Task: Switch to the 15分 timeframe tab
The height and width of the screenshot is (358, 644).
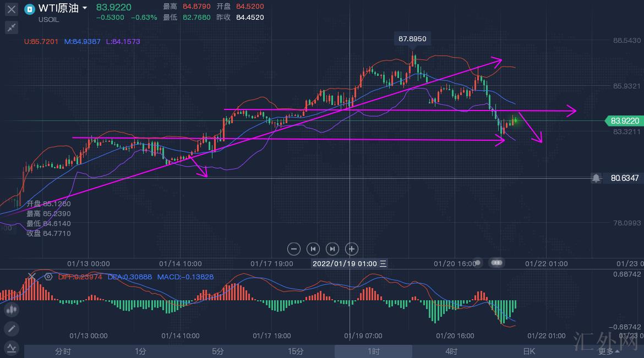Action: [296, 351]
